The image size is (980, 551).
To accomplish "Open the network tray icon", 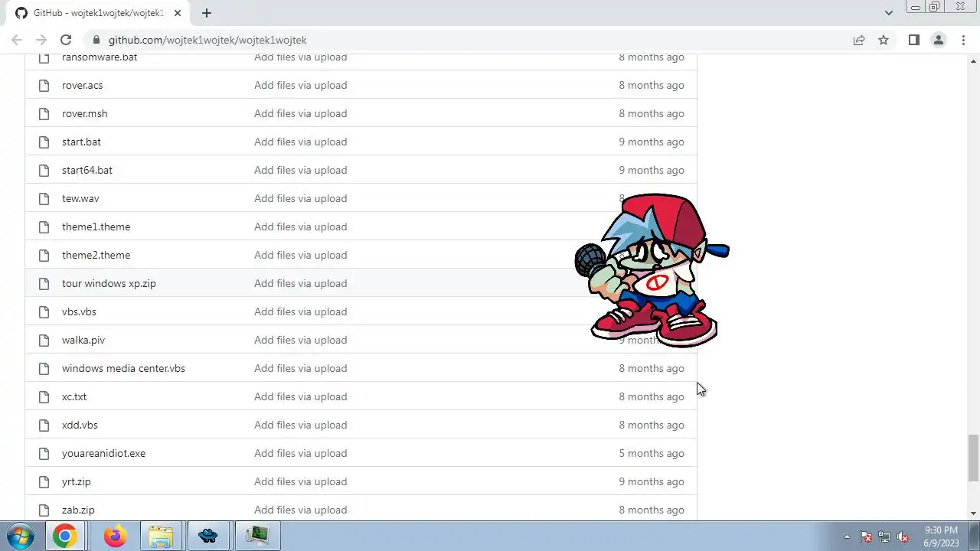I will click(x=884, y=536).
